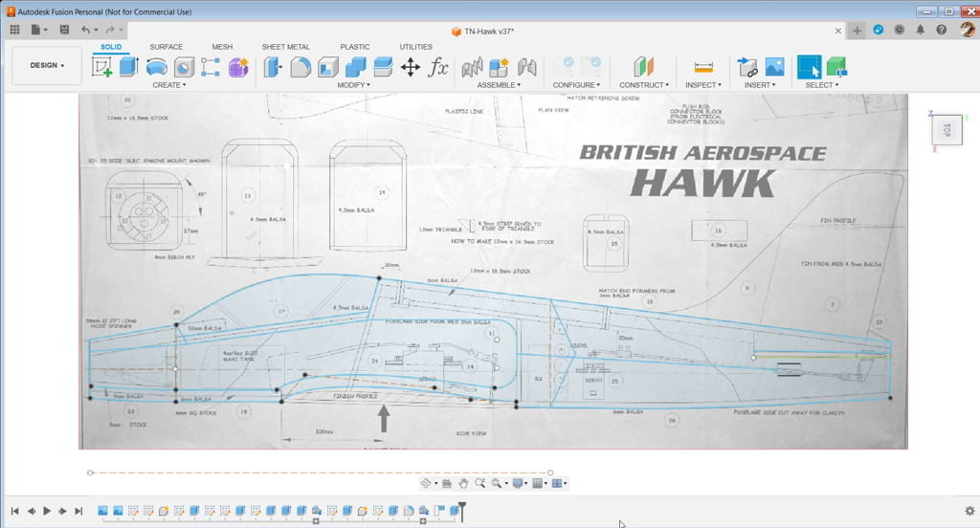Switch to the MESH tab

pyautogui.click(x=222, y=47)
